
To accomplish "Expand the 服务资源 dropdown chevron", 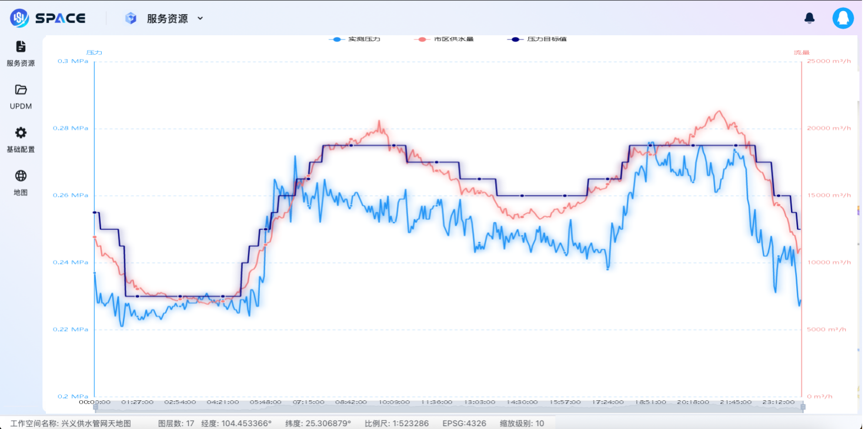I will click(200, 19).
